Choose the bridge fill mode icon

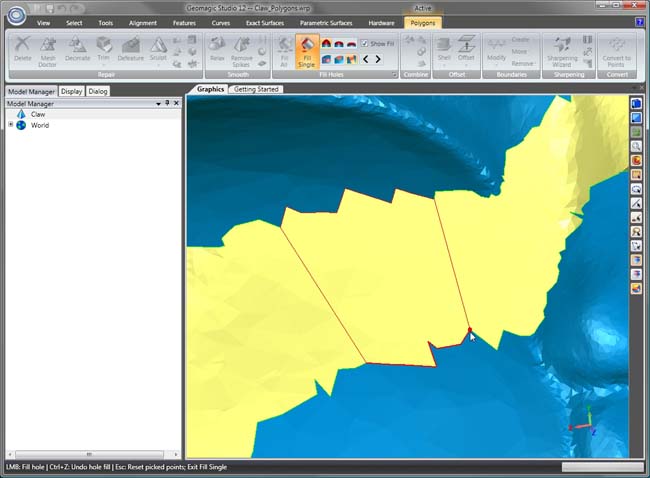click(352, 59)
